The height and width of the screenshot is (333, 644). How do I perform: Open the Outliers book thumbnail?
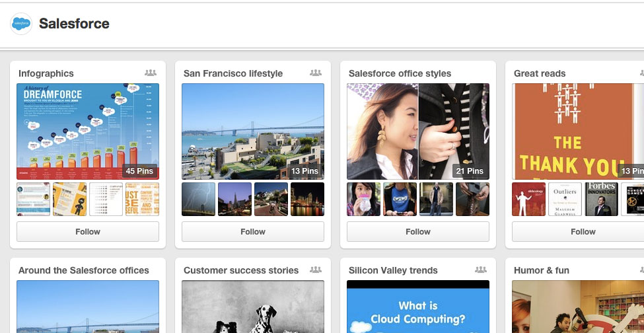point(565,199)
